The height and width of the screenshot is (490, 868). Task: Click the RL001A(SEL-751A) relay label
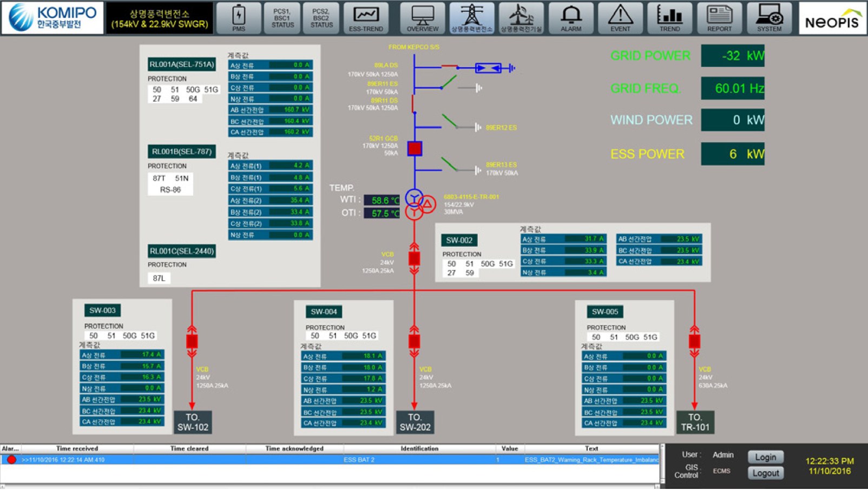pos(182,64)
